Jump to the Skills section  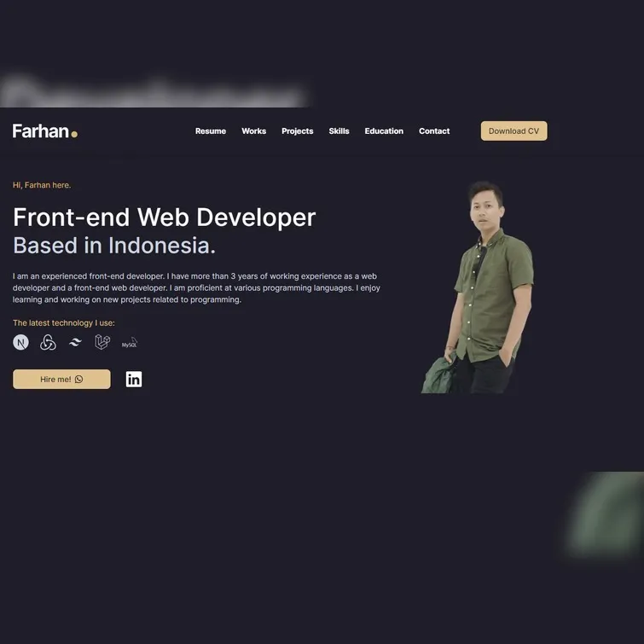coord(339,131)
